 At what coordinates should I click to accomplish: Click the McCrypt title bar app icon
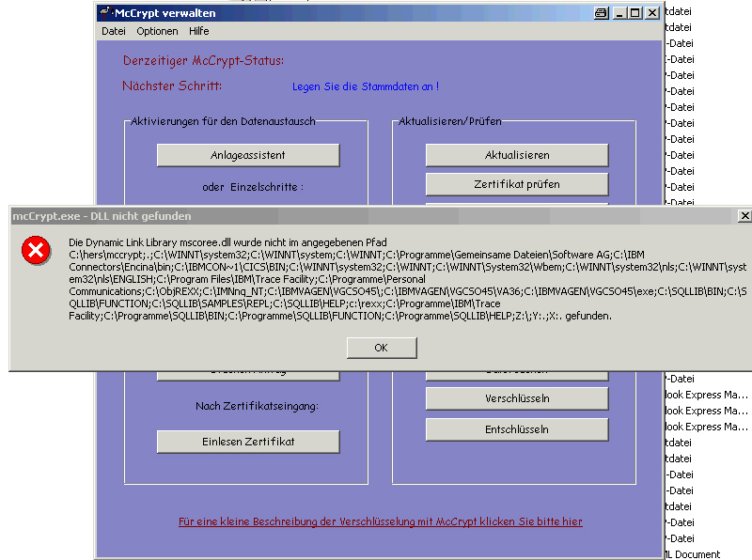pyautogui.click(x=106, y=13)
